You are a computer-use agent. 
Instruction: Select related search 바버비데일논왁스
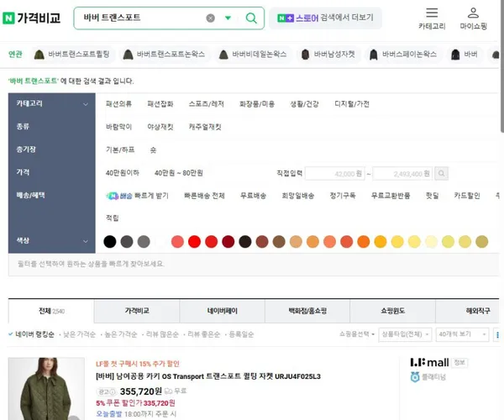(x=253, y=55)
